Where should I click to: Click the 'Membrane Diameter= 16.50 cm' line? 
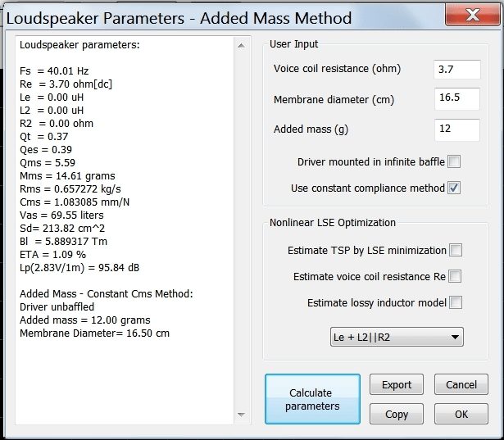tap(94, 333)
